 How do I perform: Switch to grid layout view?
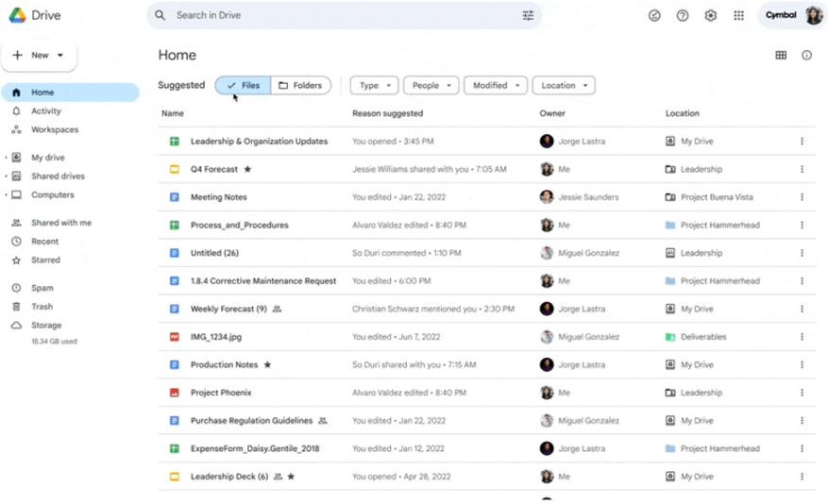point(781,56)
